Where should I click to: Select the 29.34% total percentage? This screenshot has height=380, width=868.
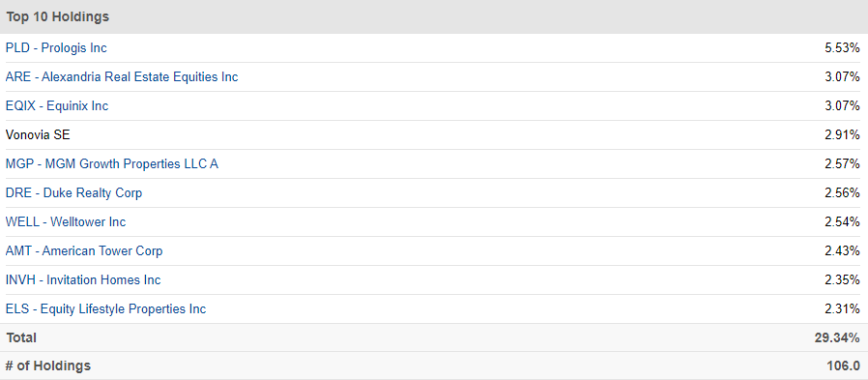(x=837, y=337)
